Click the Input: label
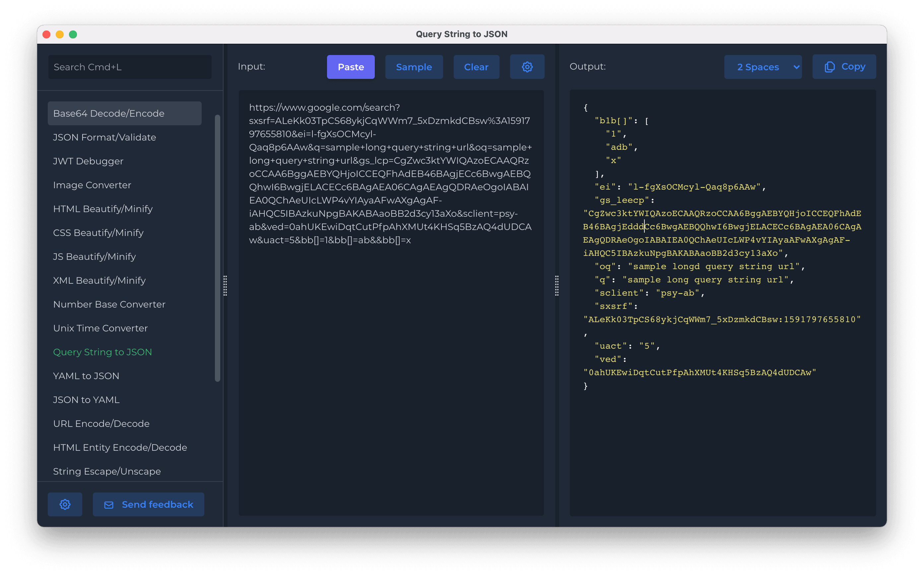 [251, 67]
